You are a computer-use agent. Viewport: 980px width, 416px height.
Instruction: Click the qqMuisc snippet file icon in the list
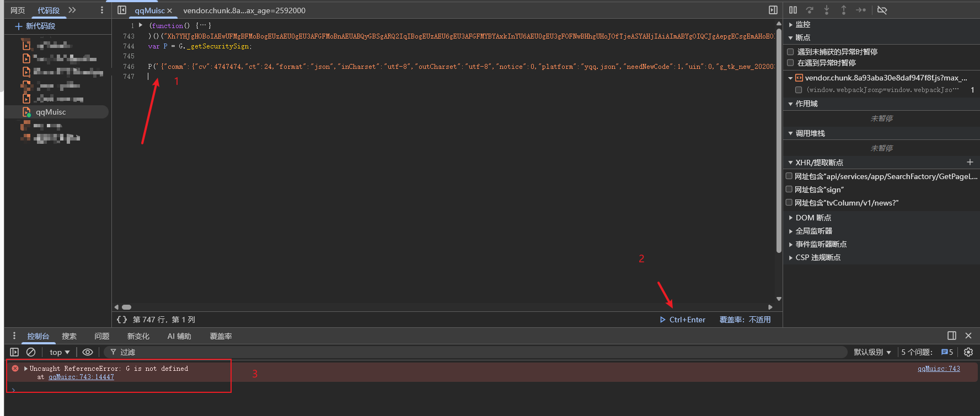coord(26,112)
